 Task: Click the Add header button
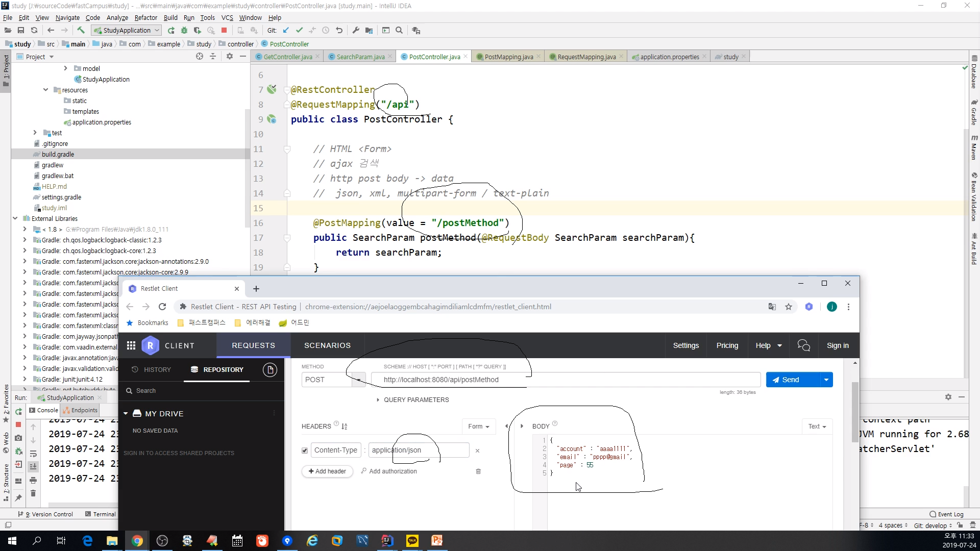tap(327, 471)
